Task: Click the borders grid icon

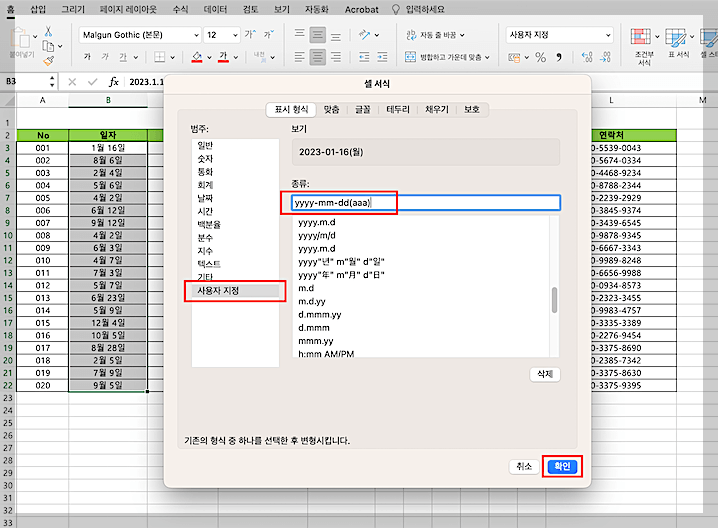Action: (x=159, y=57)
